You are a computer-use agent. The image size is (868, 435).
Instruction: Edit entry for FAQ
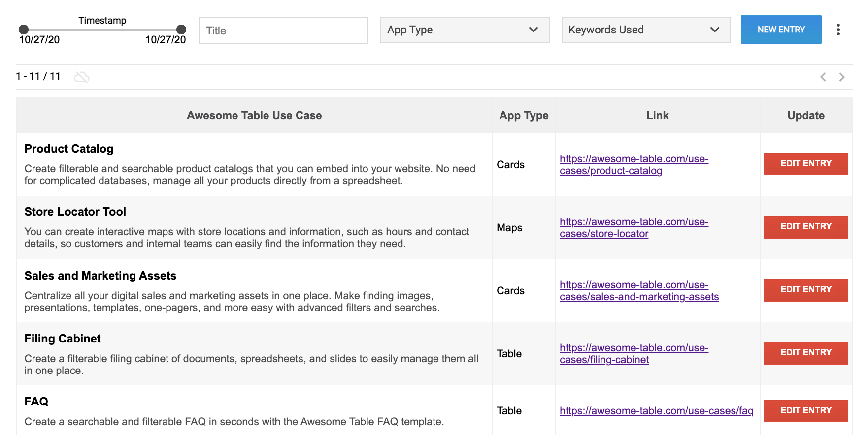point(805,410)
